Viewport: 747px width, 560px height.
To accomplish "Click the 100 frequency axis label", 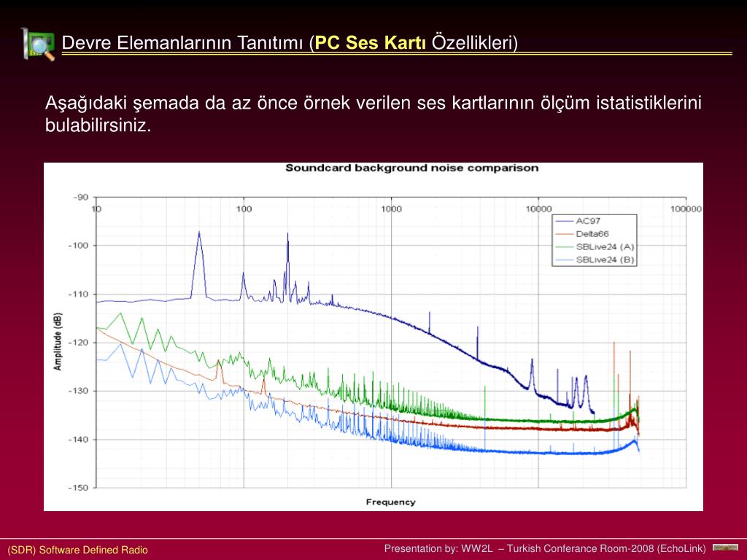I will click(244, 209).
